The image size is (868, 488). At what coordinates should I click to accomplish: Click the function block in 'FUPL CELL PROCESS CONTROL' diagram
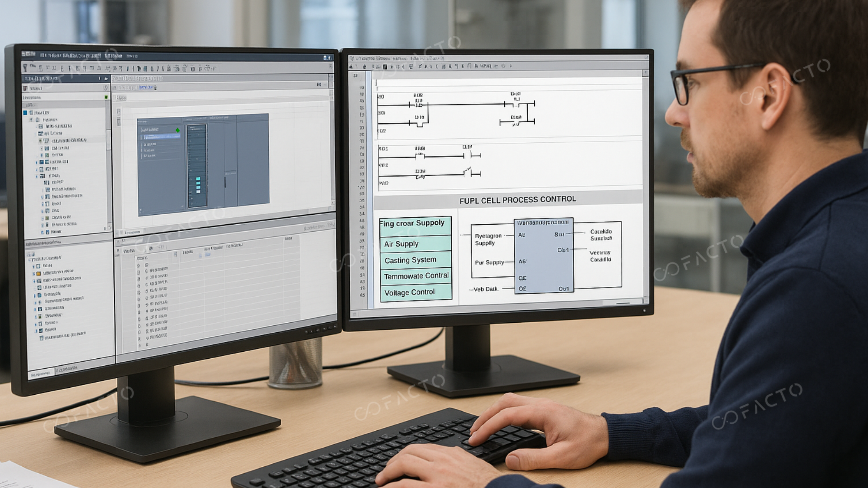(x=543, y=256)
